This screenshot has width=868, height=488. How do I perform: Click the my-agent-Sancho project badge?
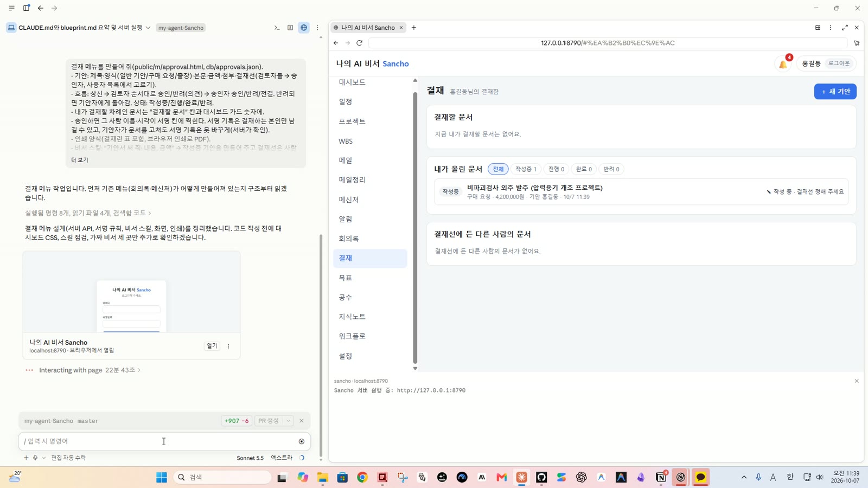point(181,28)
